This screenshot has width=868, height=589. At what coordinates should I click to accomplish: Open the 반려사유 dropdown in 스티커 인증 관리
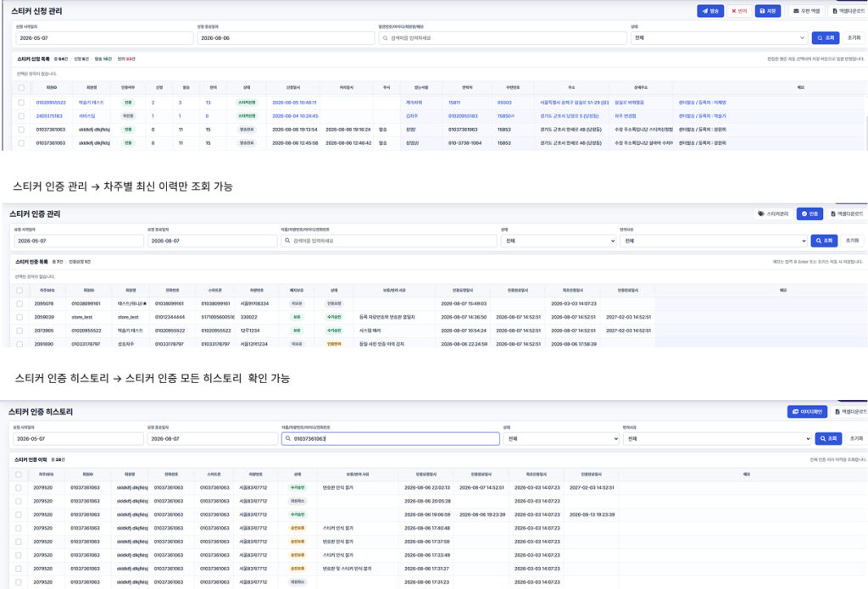click(713, 241)
